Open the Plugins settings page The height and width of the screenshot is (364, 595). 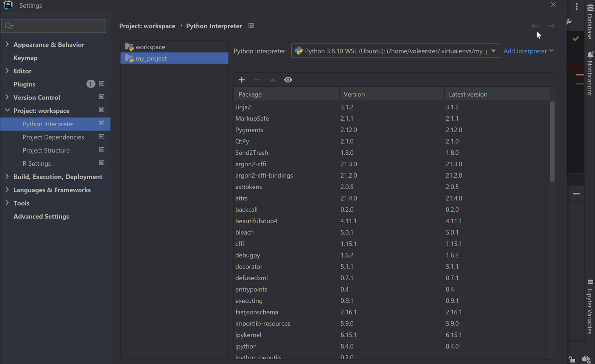tap(24, 84)
